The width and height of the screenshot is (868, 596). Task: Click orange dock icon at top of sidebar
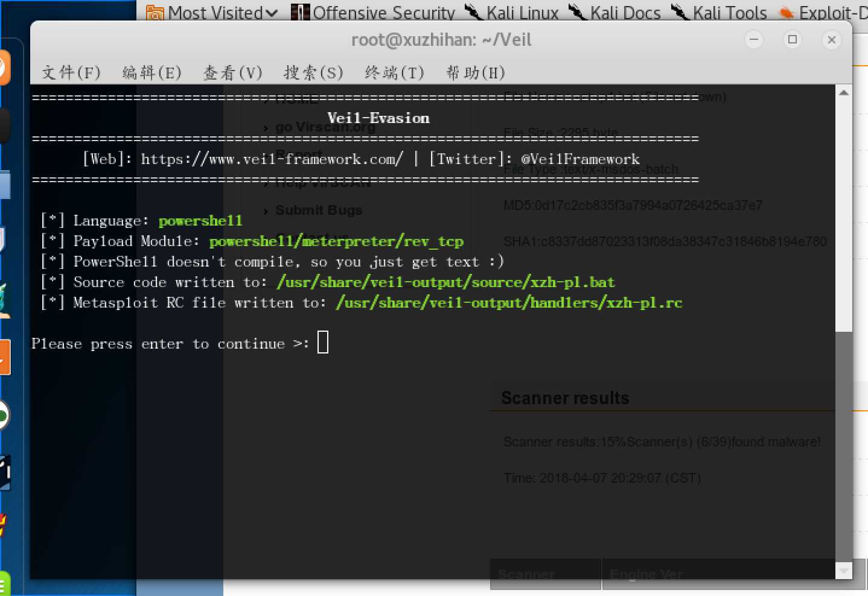point(4,68)
